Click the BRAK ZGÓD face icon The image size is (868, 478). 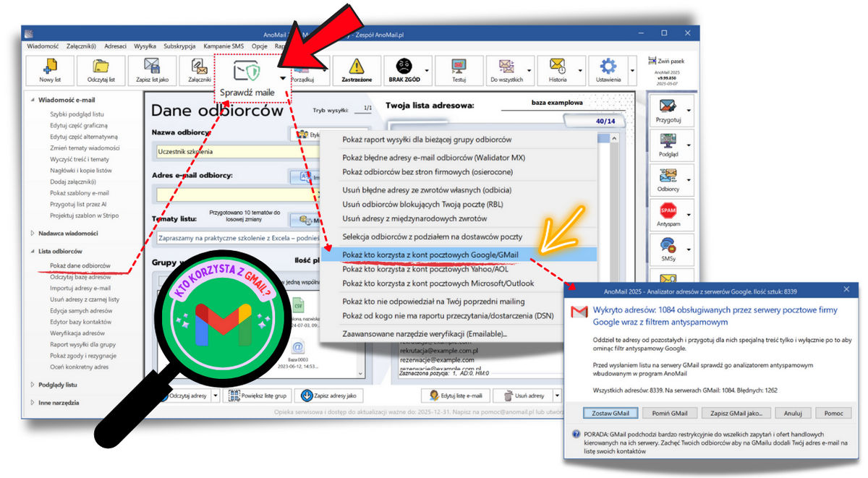click(x=404, y=67)
